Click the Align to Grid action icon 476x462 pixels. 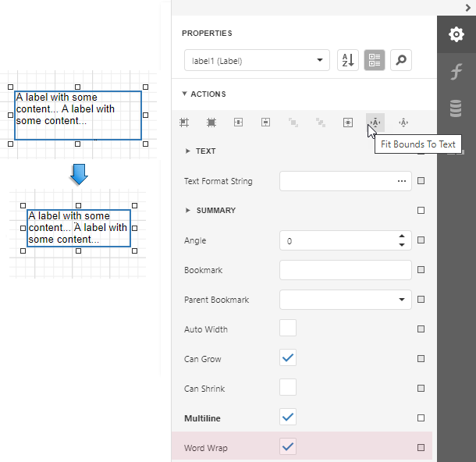click(184, 123)
